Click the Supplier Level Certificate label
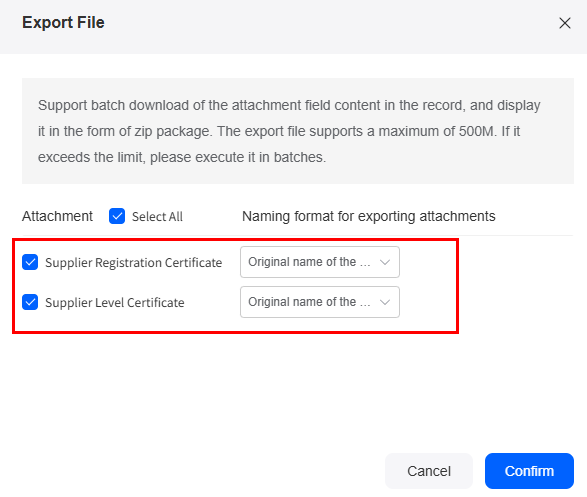 tap(115, 302)
